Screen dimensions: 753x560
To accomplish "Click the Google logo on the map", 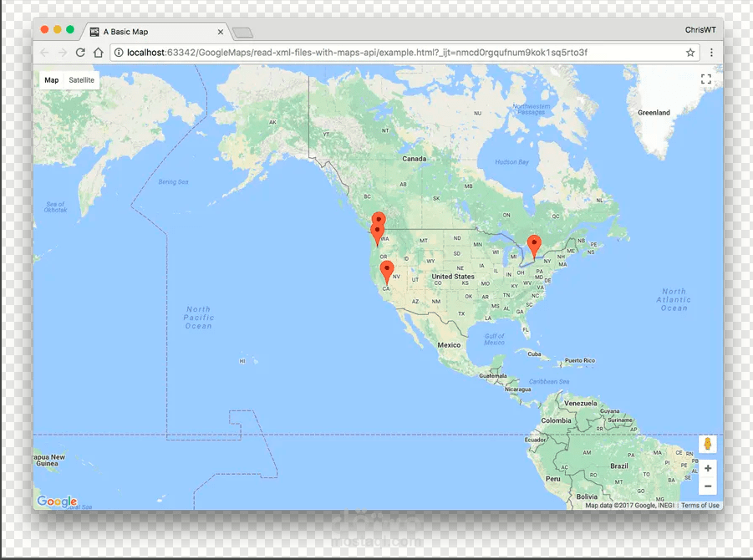I will point(57,501).
